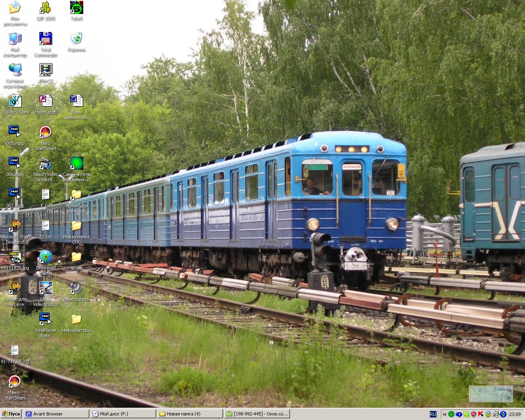Click the network speed monitor widget
The image size is (525, 420).
[x=491, y=394]
